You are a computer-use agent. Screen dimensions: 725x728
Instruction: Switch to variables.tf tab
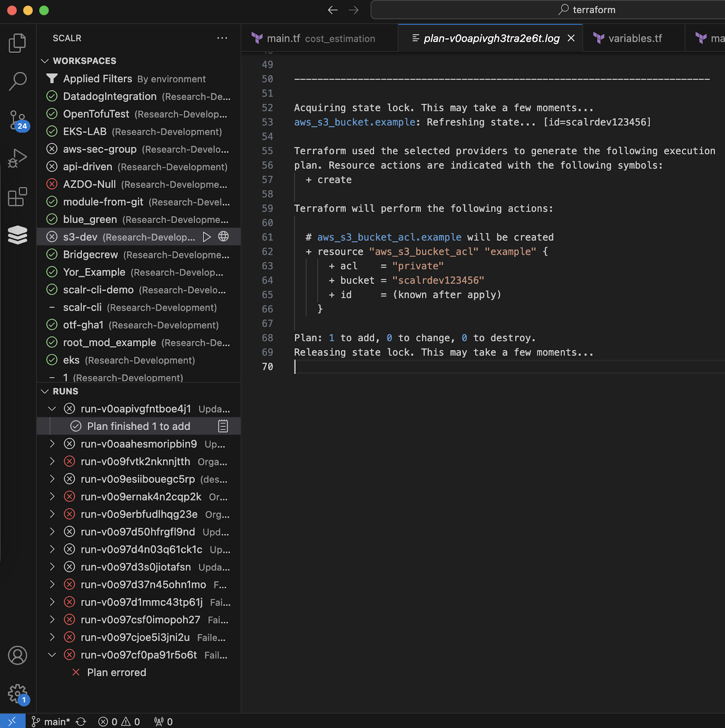click(634, 38)
